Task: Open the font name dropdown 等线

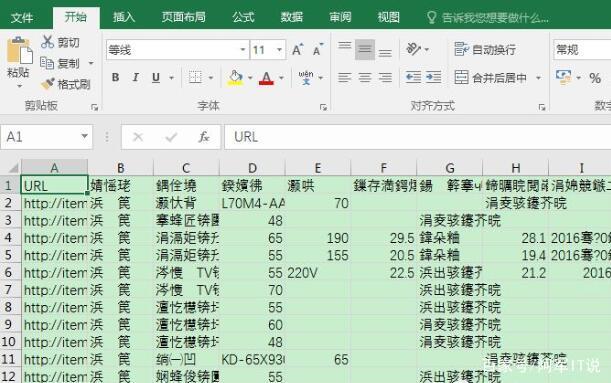Action: [x=242, y=49]
